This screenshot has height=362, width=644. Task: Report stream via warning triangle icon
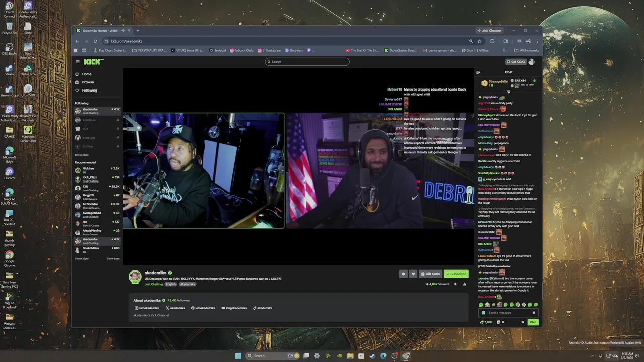pos(464,284)
